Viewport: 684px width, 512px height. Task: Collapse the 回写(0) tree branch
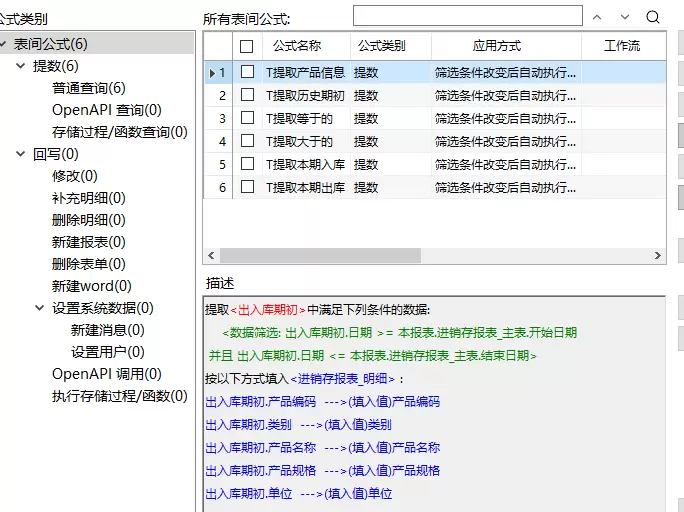(22, 154)
